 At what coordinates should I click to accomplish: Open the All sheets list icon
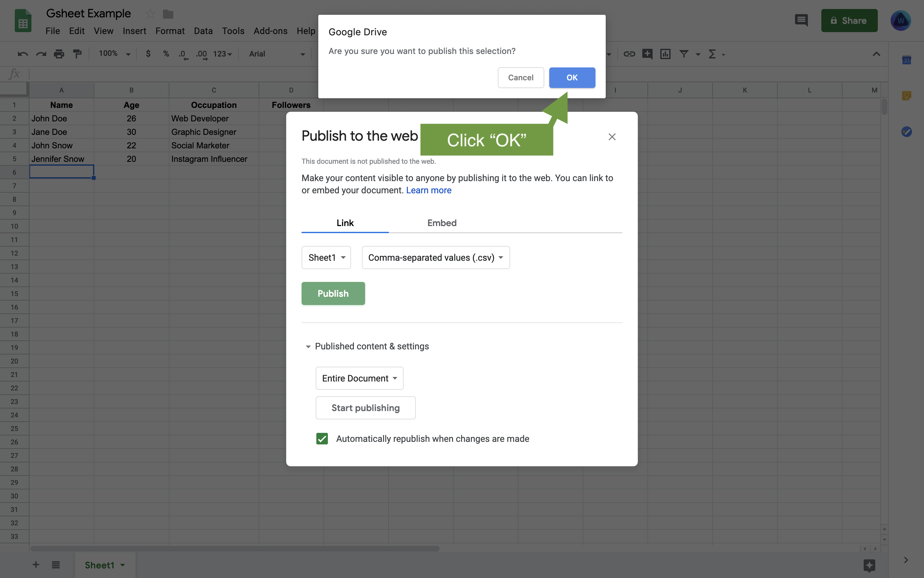[x=56, y=565]
